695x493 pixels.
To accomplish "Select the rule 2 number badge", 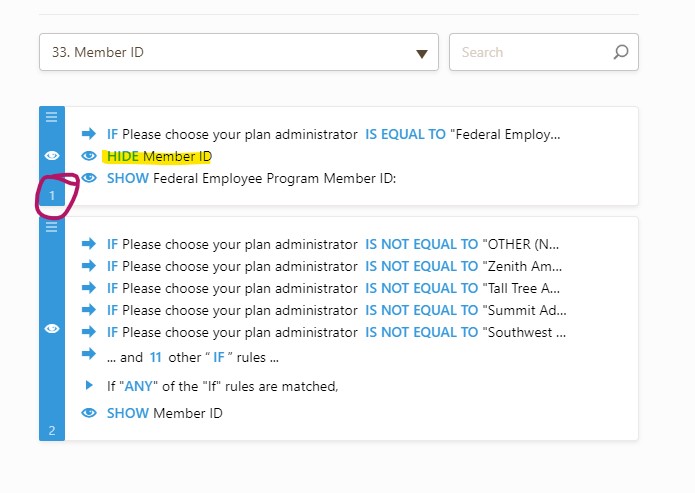I will click(x=52, y=431).
